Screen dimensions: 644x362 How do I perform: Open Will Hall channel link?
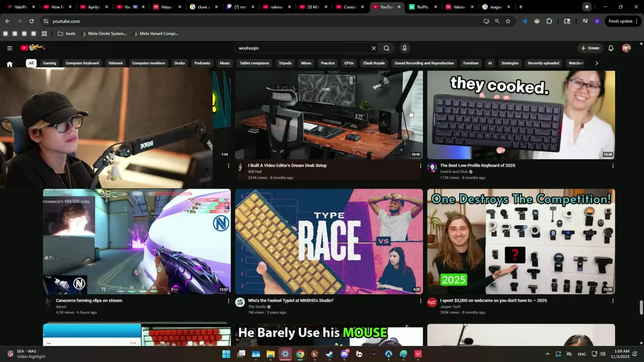255,171
